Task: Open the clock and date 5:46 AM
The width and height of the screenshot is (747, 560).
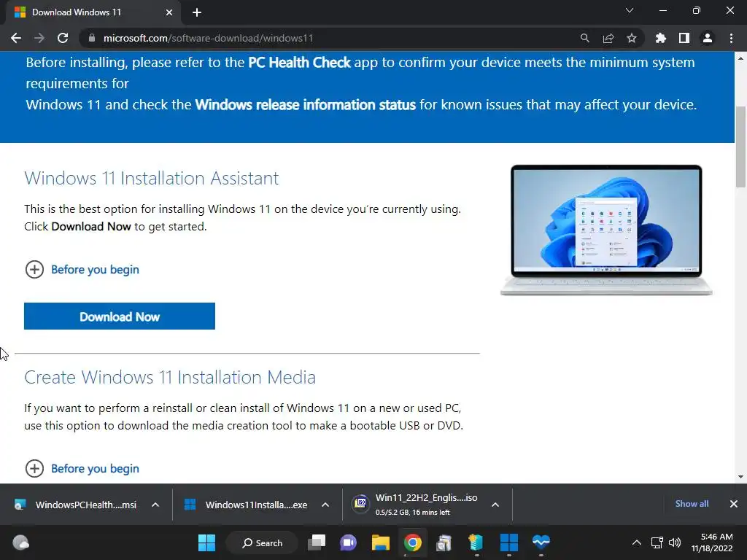Action: (x=712, y=542)
